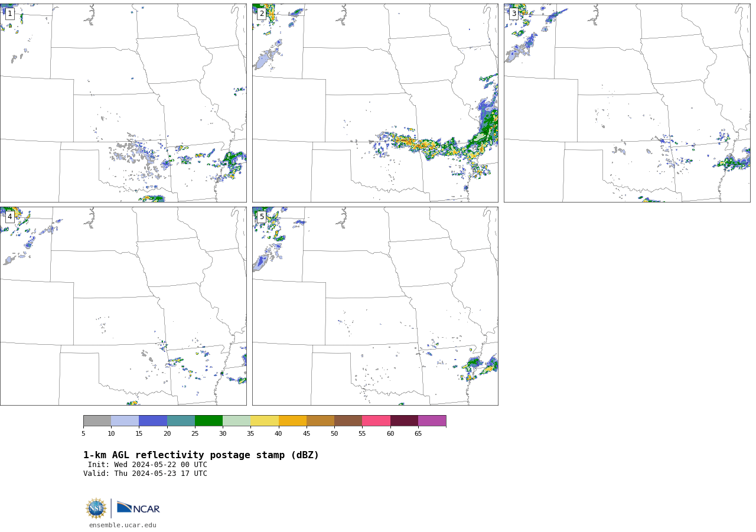Click the member number 5 label box
Viewport: 756px width, 532px height.
262,217
